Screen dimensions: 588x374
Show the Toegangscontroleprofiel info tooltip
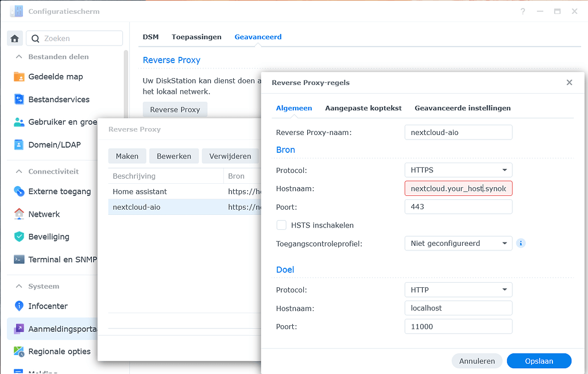pos(520,243)
